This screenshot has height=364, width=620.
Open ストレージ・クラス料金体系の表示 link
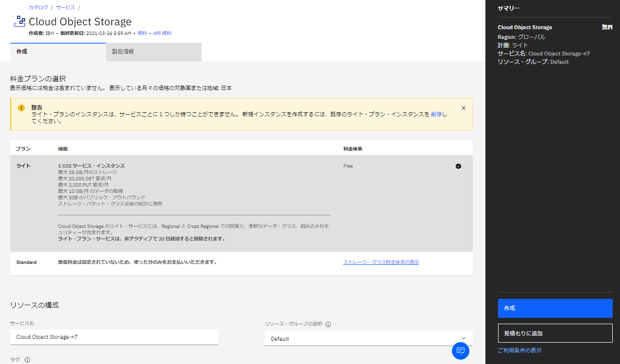381,262
